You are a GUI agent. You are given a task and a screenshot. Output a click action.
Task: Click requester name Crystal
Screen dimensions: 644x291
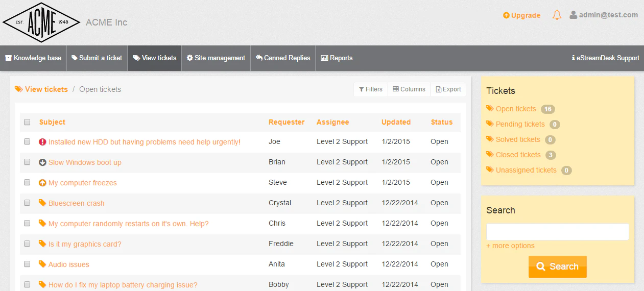click(x=280, y=203)
